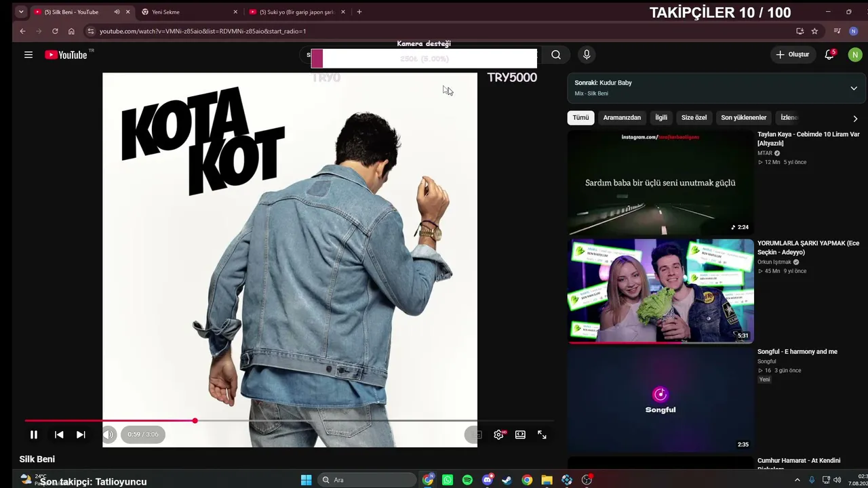Select the İlgili filter chip
Viewport: 868px width, 488px height.
[x=661, y=118]
